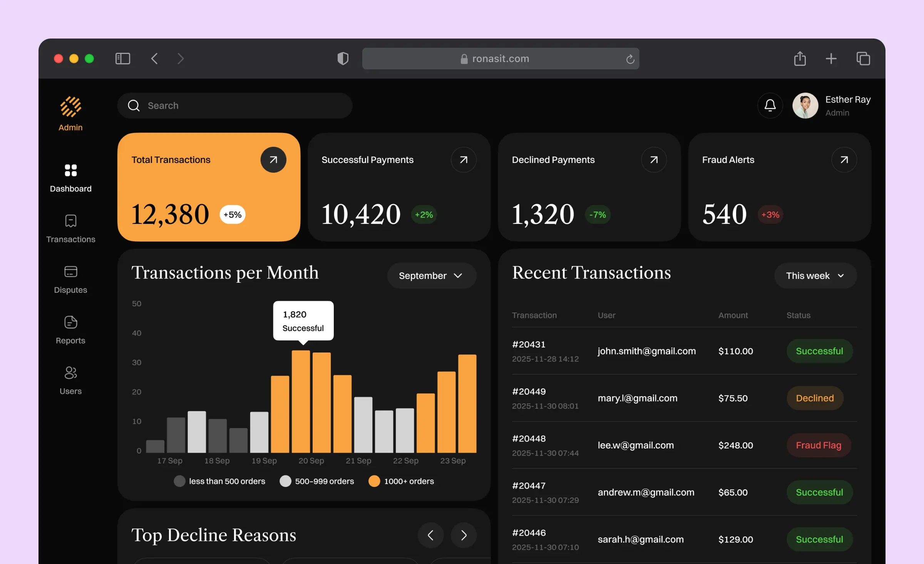Select the tallest orange bar under the tooltip

tap(301, 401)
